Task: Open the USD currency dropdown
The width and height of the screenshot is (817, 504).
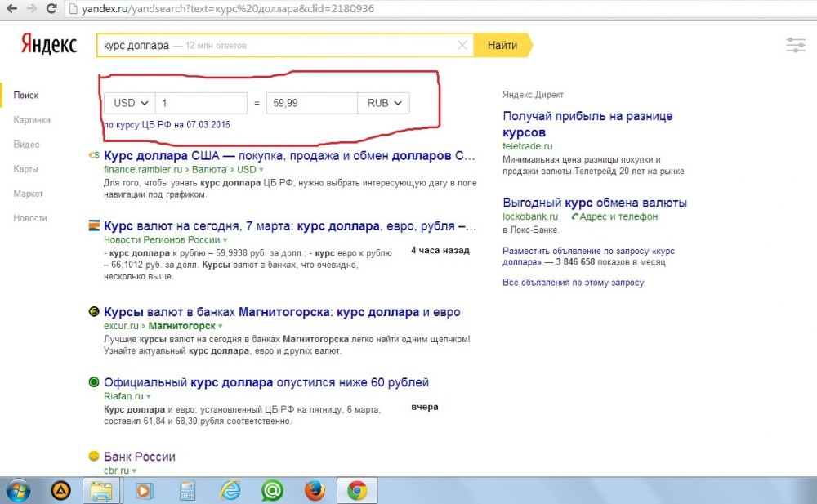Action: point(130,103)
